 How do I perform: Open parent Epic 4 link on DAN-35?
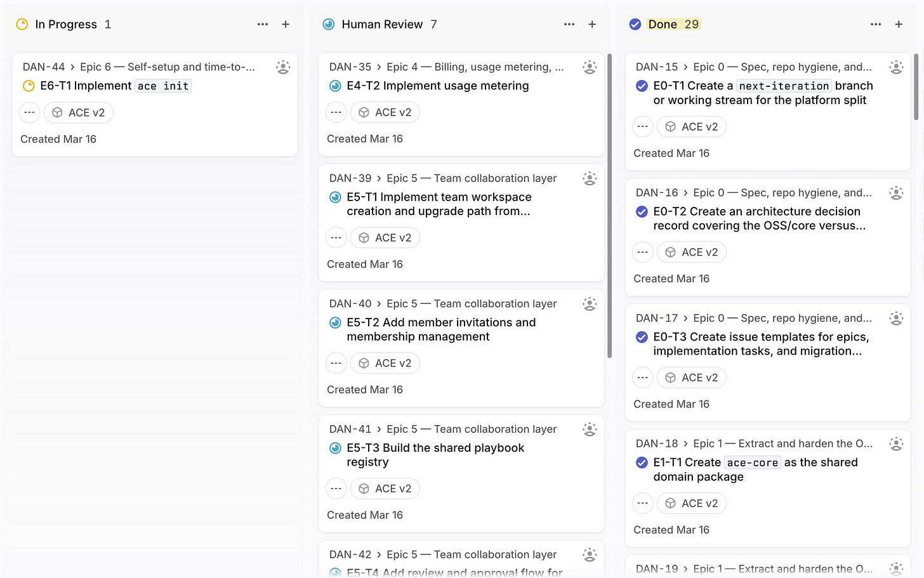click(x=475, y=67)
